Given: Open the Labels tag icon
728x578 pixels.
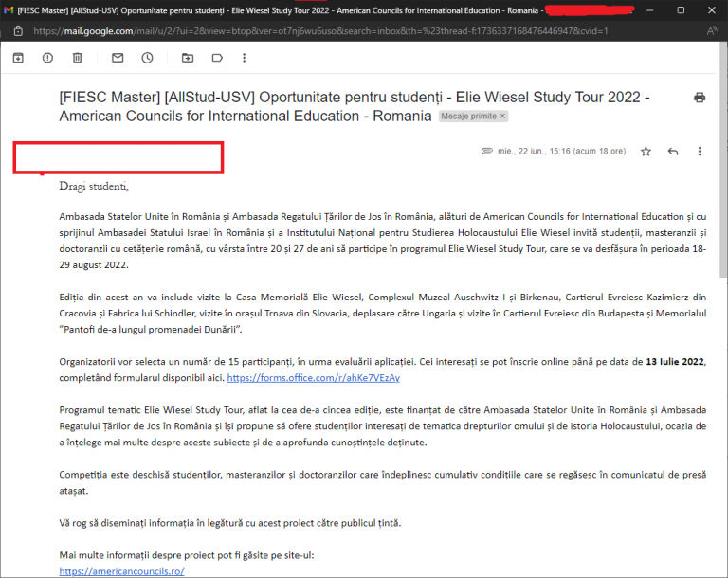Looking at the screenshot, I should point(216,58).
